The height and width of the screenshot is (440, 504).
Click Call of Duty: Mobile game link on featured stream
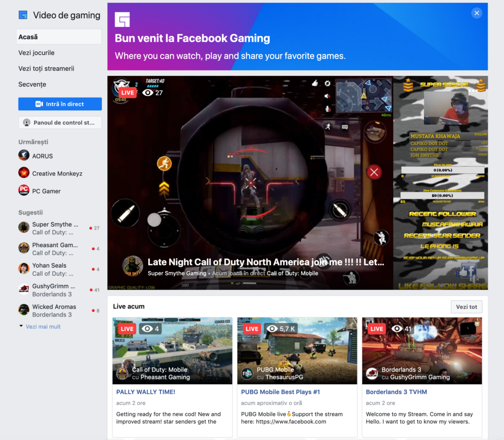tap(292, 273)
